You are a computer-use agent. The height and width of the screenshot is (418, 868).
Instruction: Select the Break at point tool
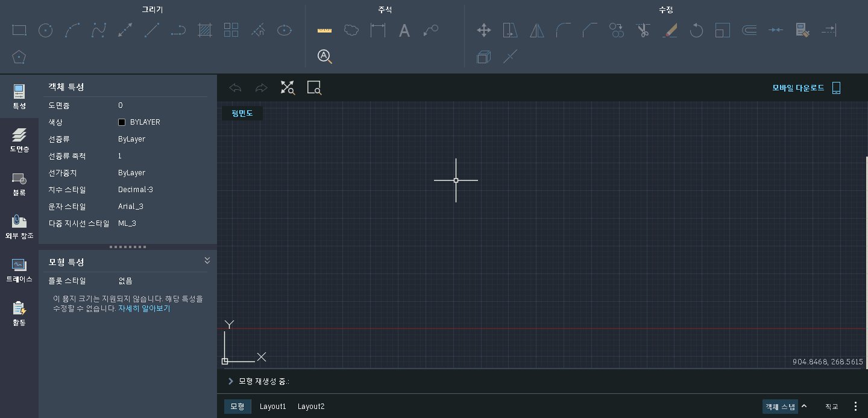point(511,57)
